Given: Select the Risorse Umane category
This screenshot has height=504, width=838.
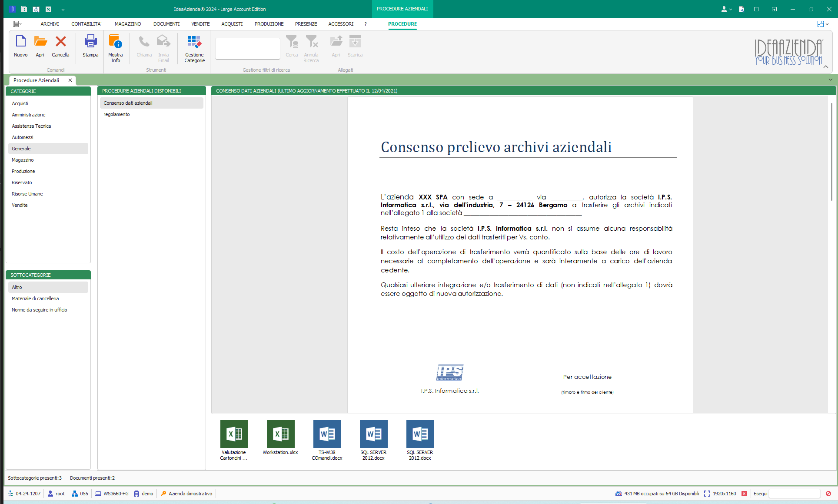Looking at the screenshot, I should pyautogui.click(x=48, y=194).
